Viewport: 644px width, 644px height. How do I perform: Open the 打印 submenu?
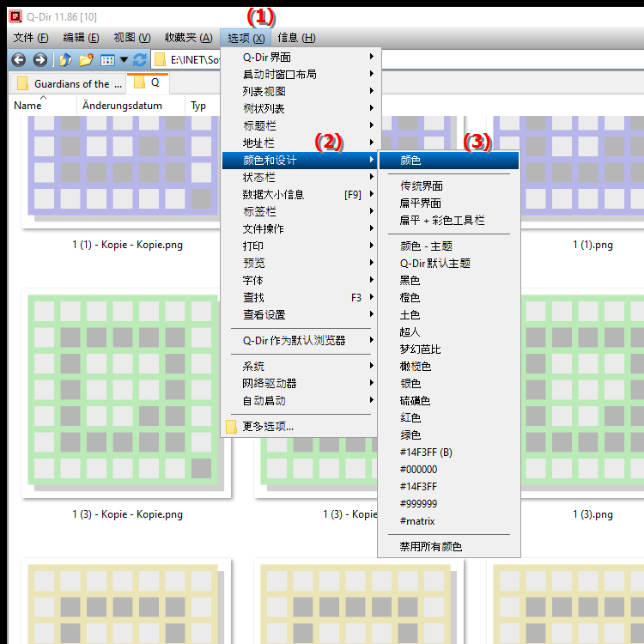click(299, 246)
